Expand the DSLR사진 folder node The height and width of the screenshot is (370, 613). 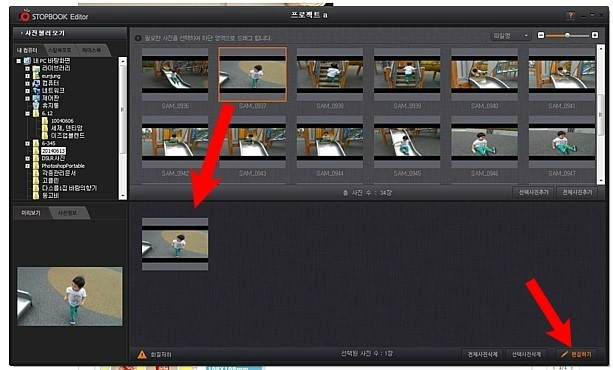click(x=27, y=158)
